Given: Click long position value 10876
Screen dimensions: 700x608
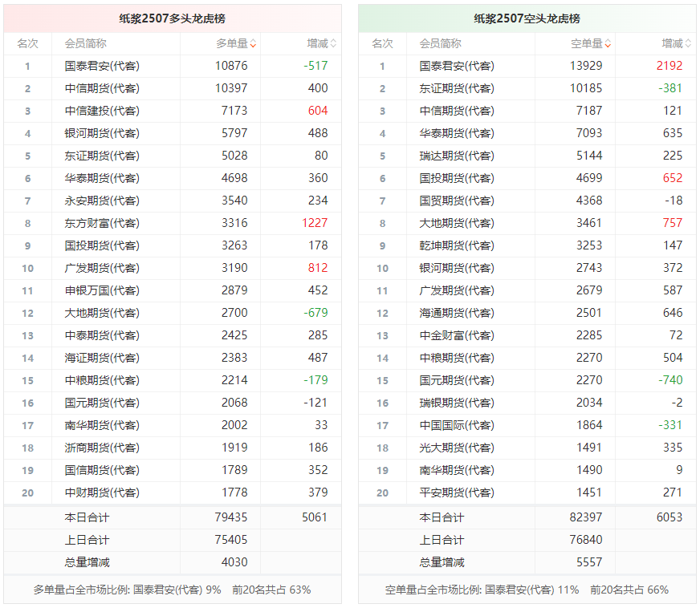Looking at the screenshot, I should click(231, 66).
